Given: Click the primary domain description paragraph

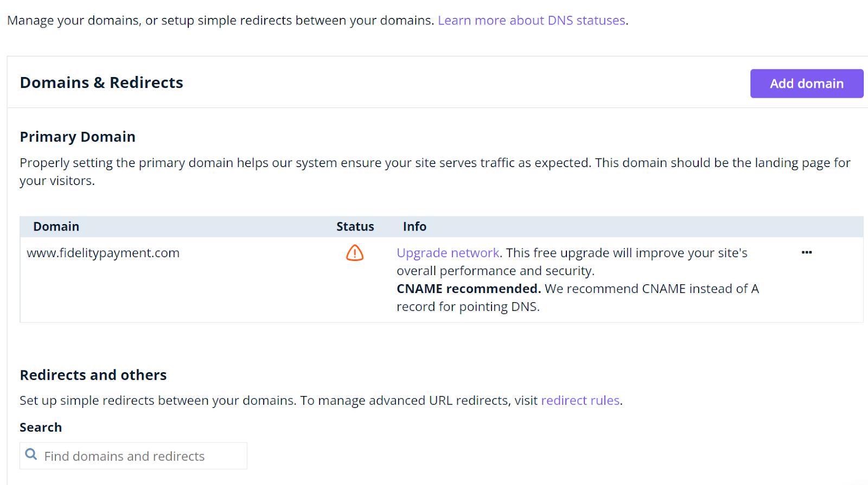Looking at the screenshot, I should 435,171.
